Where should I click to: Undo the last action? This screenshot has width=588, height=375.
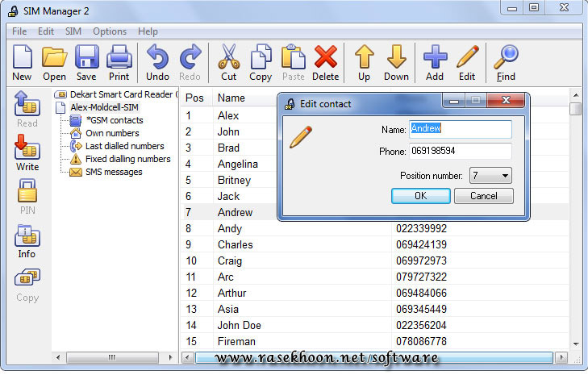pyautogui.click(x=157, y=62)
